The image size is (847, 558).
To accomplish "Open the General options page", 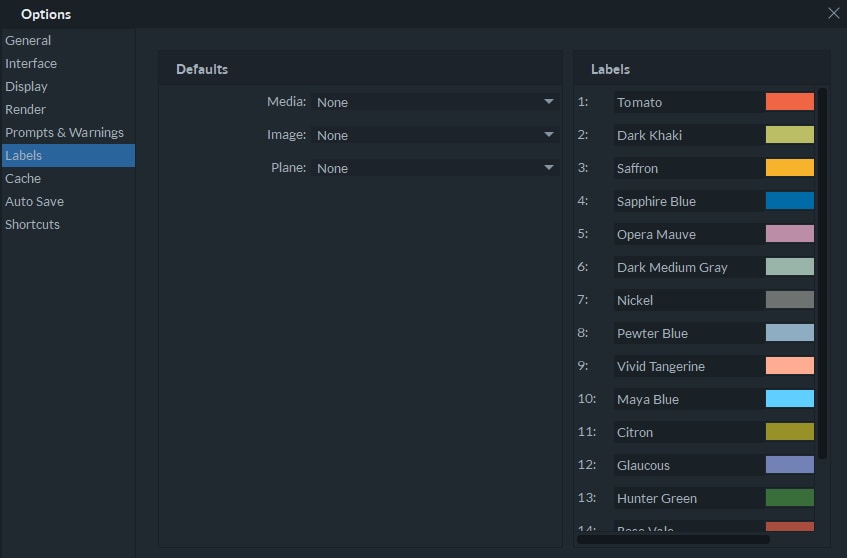I will tap(28, 41).
